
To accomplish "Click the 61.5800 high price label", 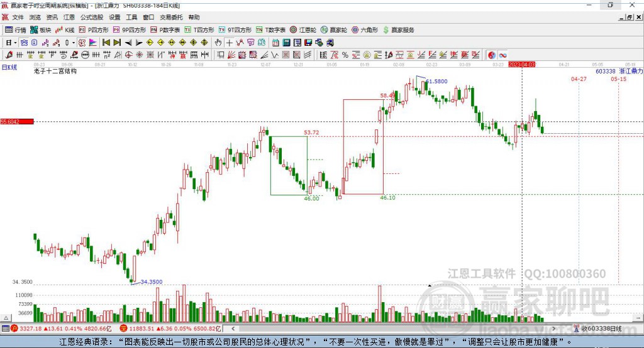I will (x=436, y=81).
